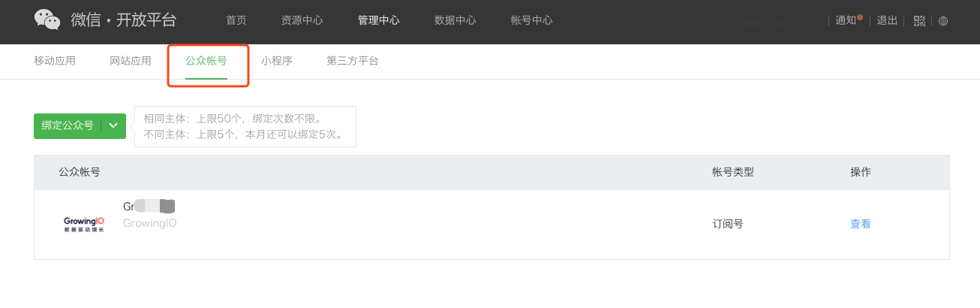
Task: Open 通知 notifications link
Action: [846, 20]
